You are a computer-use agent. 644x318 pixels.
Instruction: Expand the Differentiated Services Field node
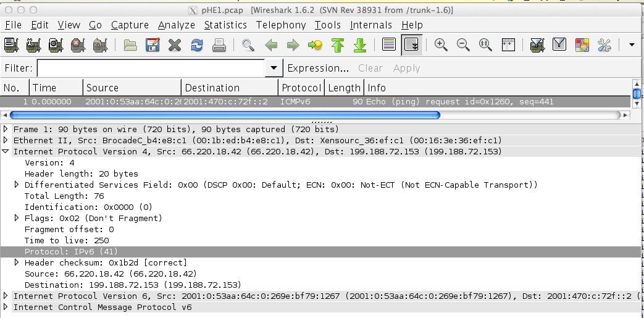[17, 185]
